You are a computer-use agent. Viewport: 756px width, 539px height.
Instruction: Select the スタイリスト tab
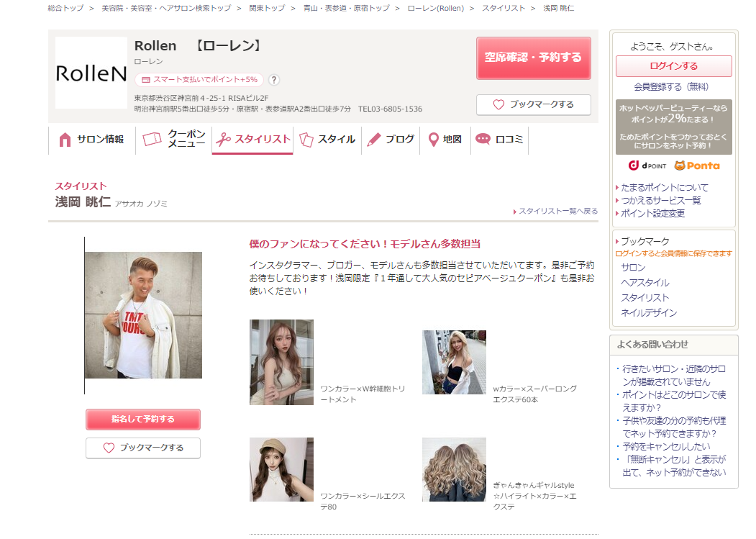click(252, 140)
